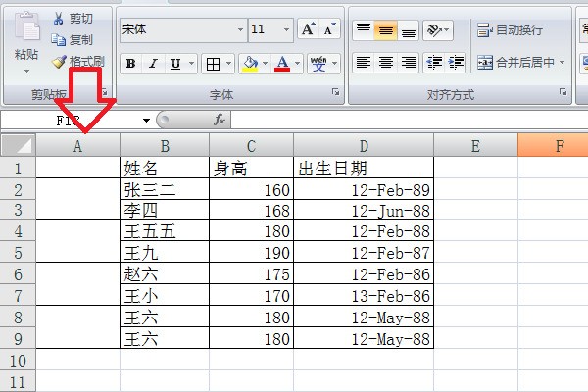Click the increase indent icon
Image resolution: width=588 pixels, height=392 pixels.
[x=456, y=63]
